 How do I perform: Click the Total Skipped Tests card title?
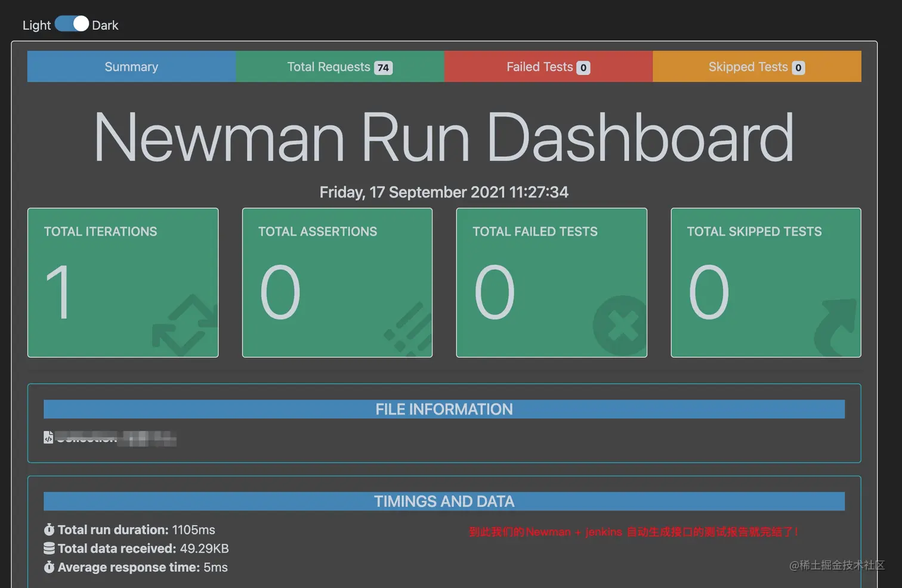point(754,231)
